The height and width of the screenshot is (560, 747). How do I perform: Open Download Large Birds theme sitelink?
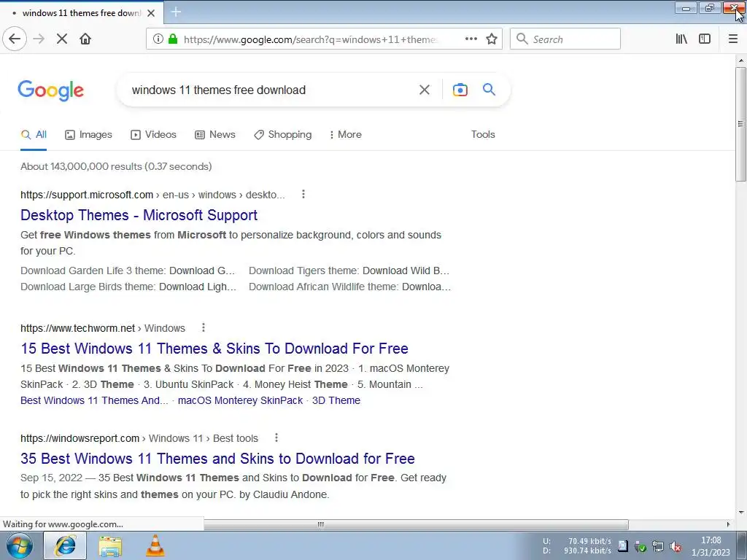pyautogui.click(x=128, y=287)
